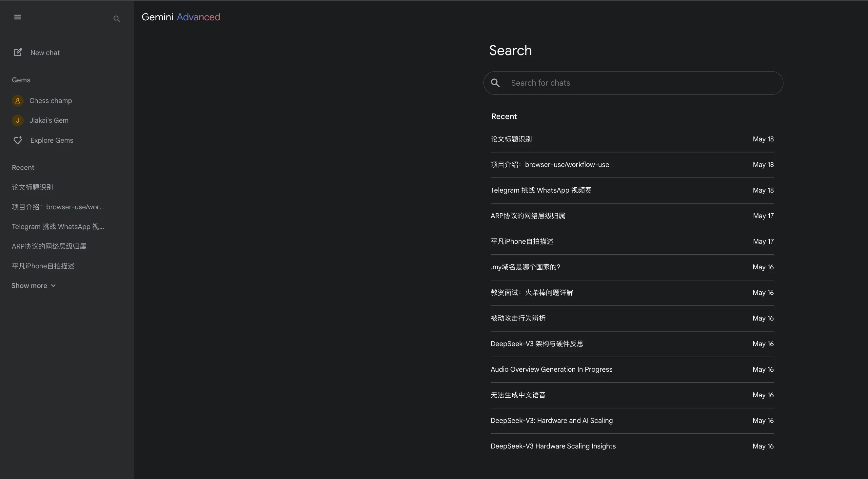This screenshot has width=868, height=479.
Task: Open result 无法生成中文语音
Action: (632, 395)
